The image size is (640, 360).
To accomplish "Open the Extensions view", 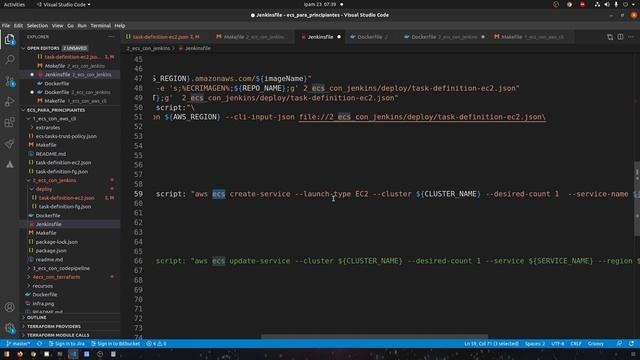I will (9, 122).
